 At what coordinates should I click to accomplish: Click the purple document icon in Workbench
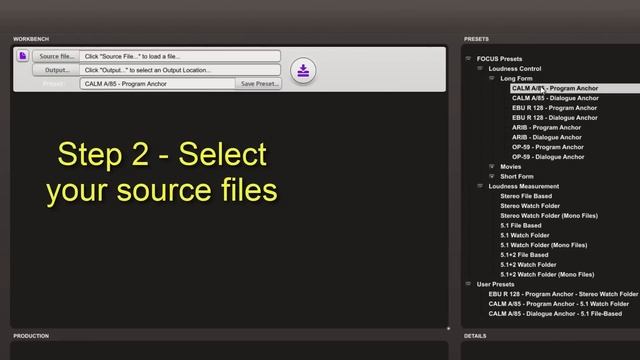(x=23, y=56)
